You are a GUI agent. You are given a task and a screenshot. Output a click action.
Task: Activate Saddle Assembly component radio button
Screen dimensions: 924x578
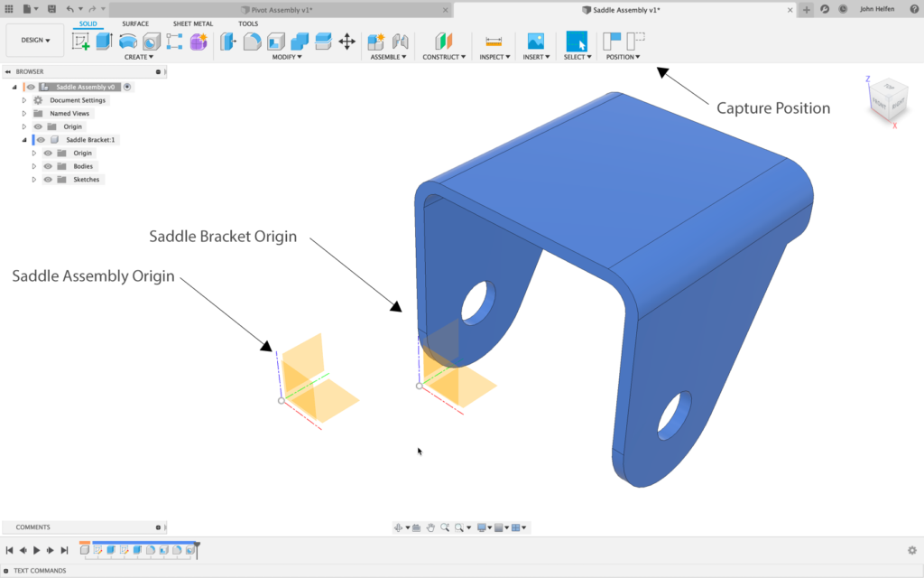(x=127, y=88)
